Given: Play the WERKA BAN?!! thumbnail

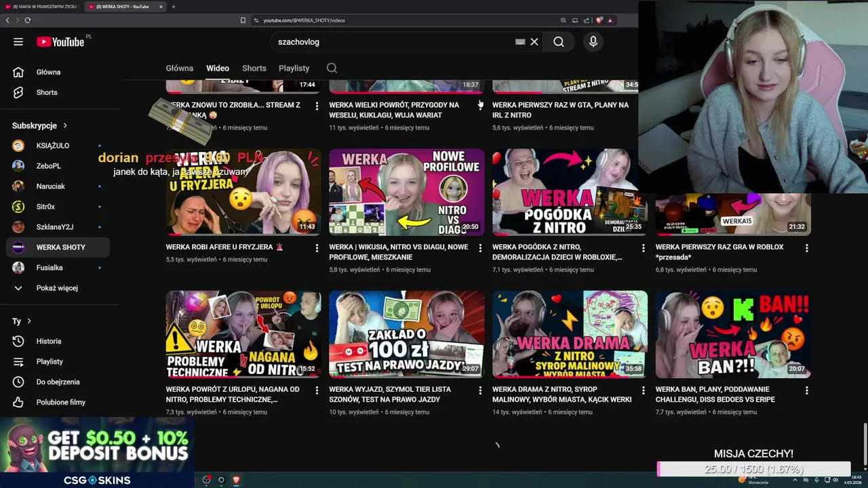Looking at the screenshot, I should pos(734,334).
